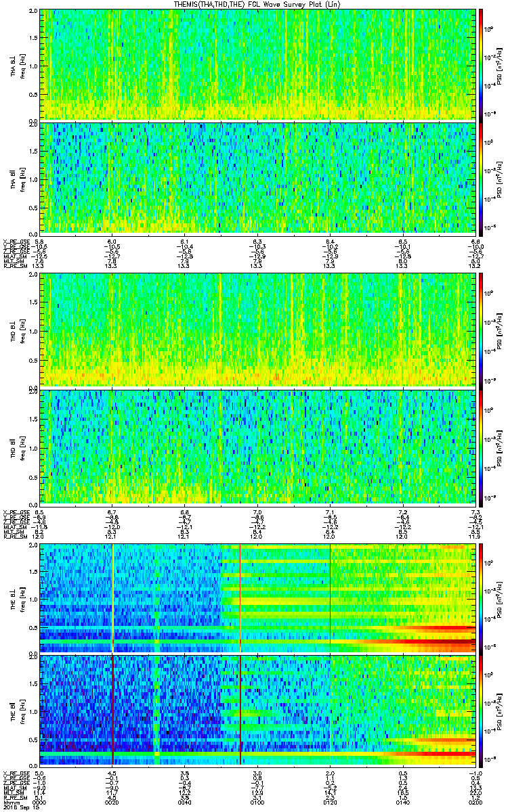508x812 pixels.
Task: Click the 0020 time tick label
Action: pyautogui.click(x=112, y=802)
